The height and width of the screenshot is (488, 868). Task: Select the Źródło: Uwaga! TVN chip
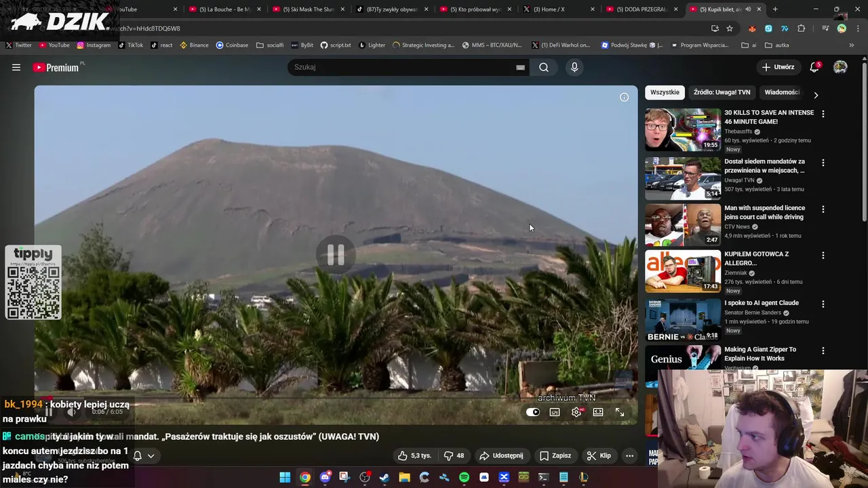pos(722,92)
